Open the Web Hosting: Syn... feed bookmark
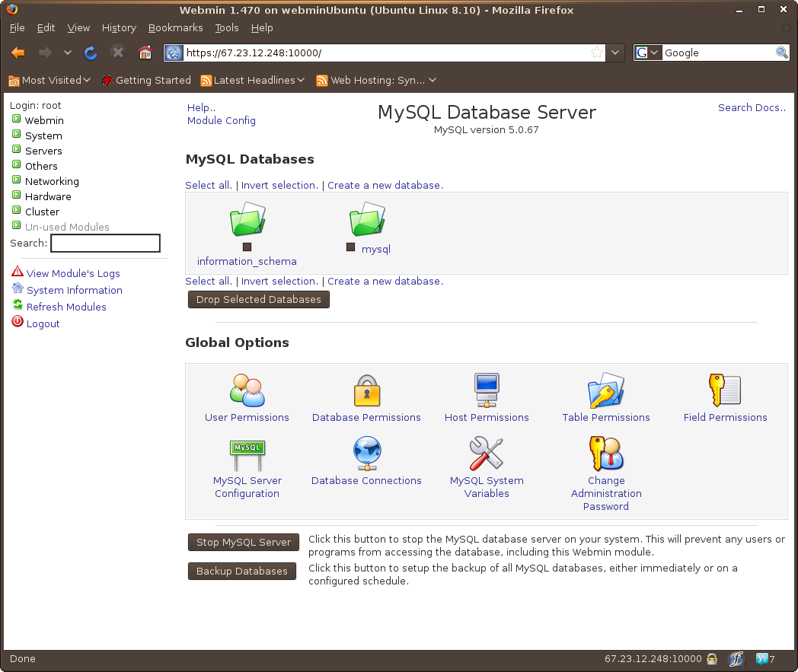 click(375, 81)
